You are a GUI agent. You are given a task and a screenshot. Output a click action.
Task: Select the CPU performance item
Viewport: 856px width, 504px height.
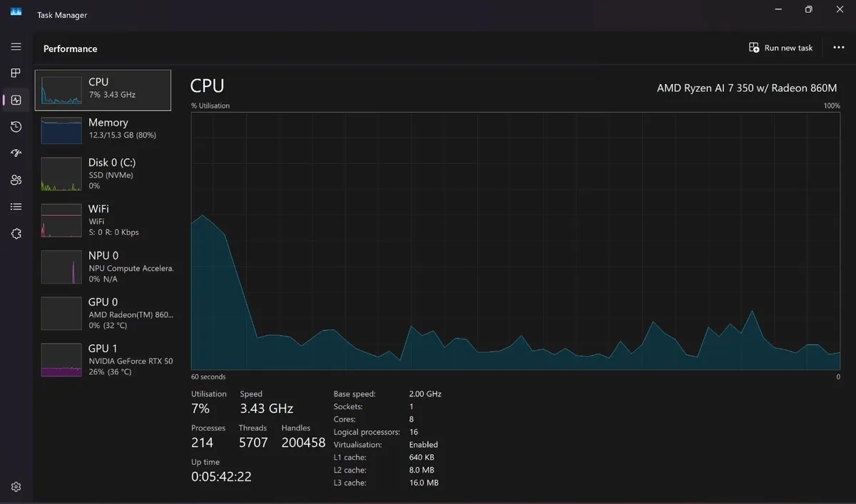pos(103,90)
